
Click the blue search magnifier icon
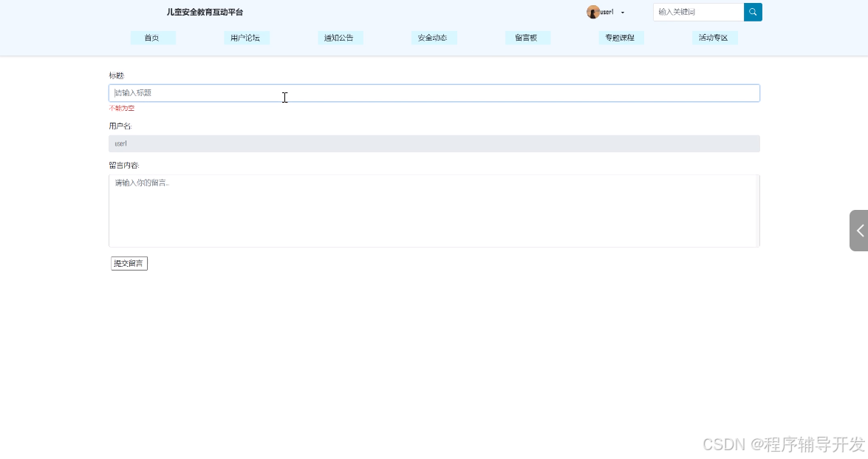click(x=753, y=12)
